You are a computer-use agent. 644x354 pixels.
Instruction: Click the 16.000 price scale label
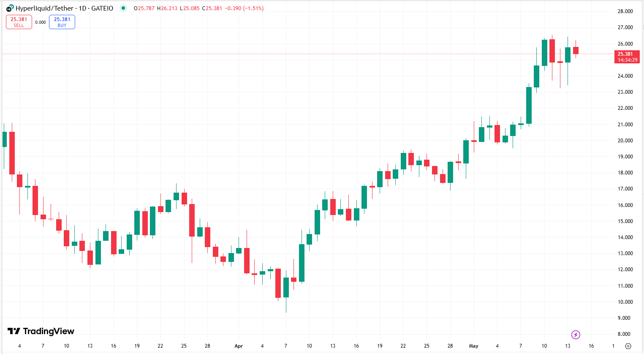click(625, 205)
